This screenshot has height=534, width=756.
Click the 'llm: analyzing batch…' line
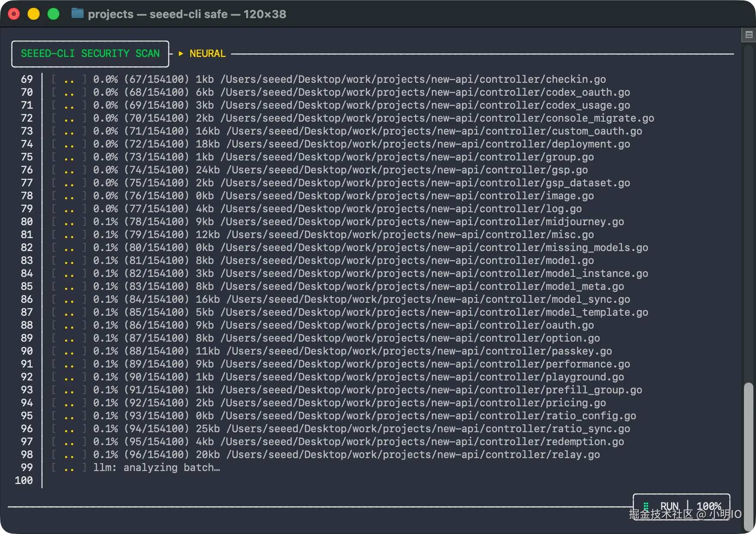pyautogui.click(x=157, y=468)
